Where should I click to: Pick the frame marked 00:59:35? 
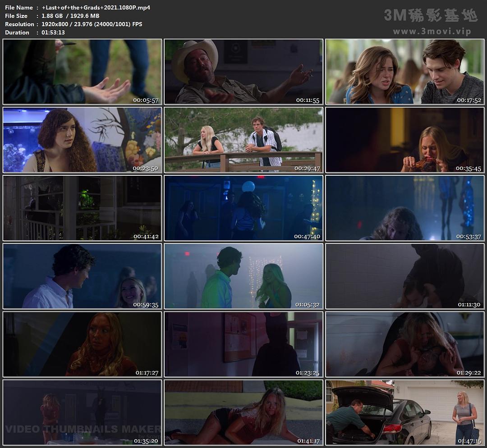click(83, 276)
